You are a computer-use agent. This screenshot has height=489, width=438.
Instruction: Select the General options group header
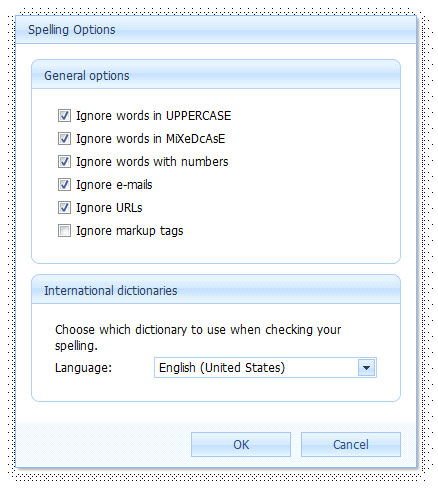click(216, 75)
